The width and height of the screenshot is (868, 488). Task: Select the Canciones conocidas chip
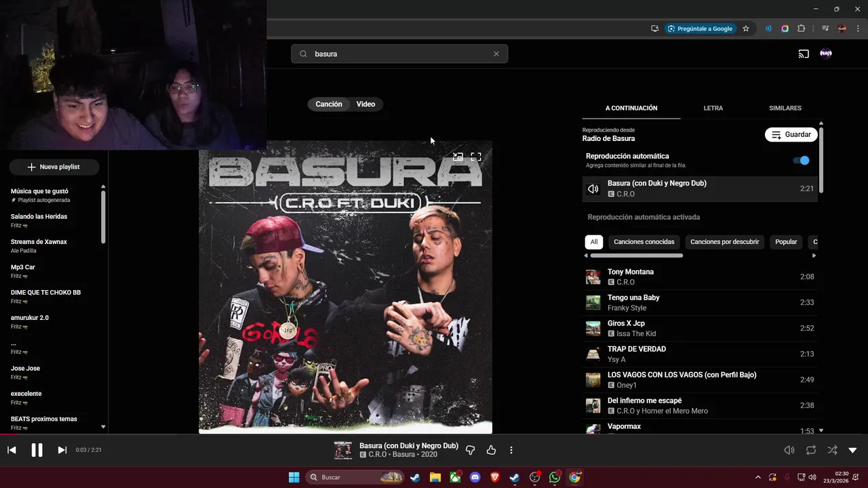point(644,241)
